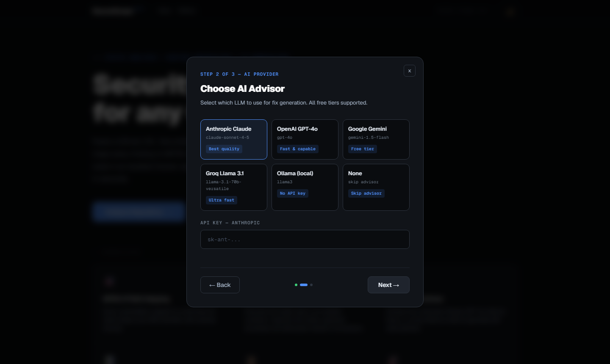Click the "Free tier" badge
Image resolution: width=610 pixels, height=364 pixels.
coord(363,149)
